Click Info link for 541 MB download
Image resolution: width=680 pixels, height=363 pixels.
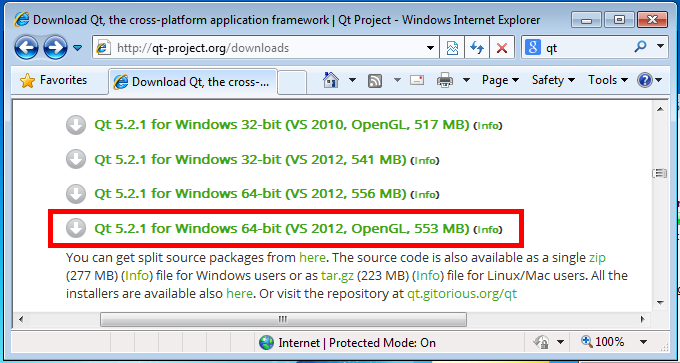425,160
